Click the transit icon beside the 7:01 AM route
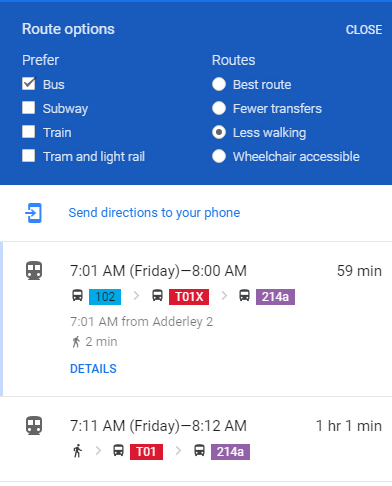 pos(34,270)
